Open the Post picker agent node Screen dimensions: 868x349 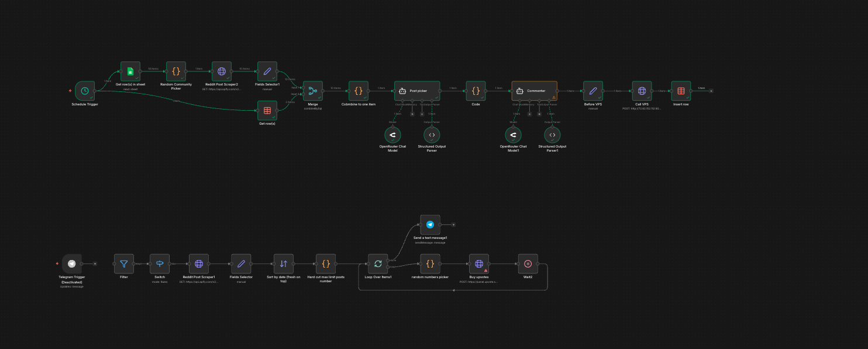pos(416,91)
